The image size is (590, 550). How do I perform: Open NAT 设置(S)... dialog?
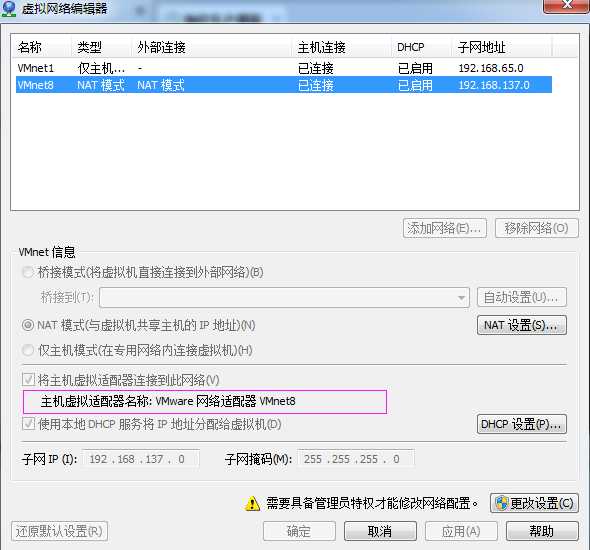click(522, 325)
